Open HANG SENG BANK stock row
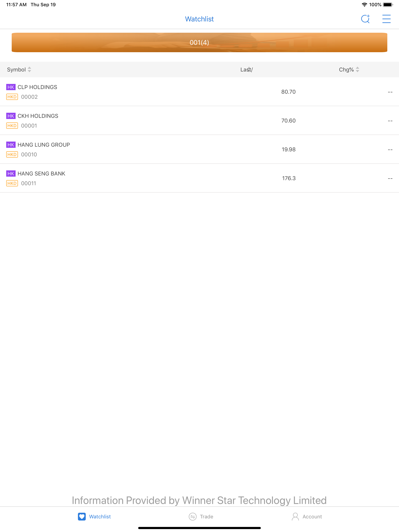The image size is (399, 532). click(199, 178)
